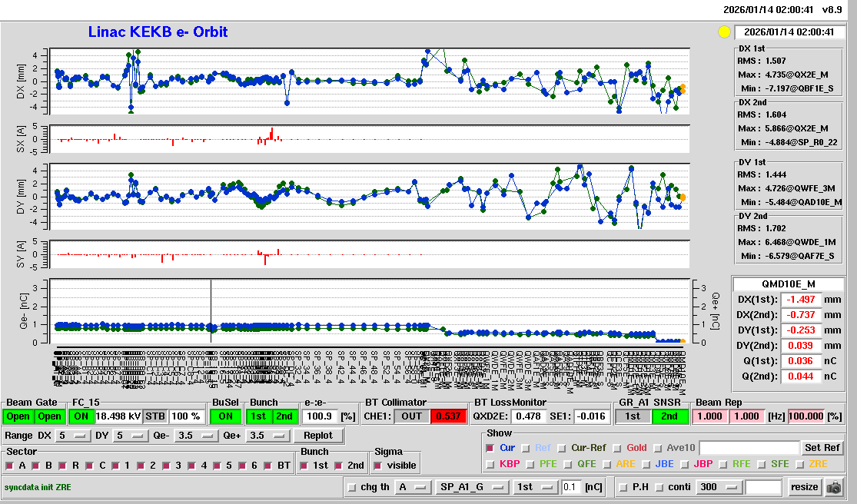Click the camera screenshot icon
This screenshot has width=857, height=504.
click(x=833, y=487)
